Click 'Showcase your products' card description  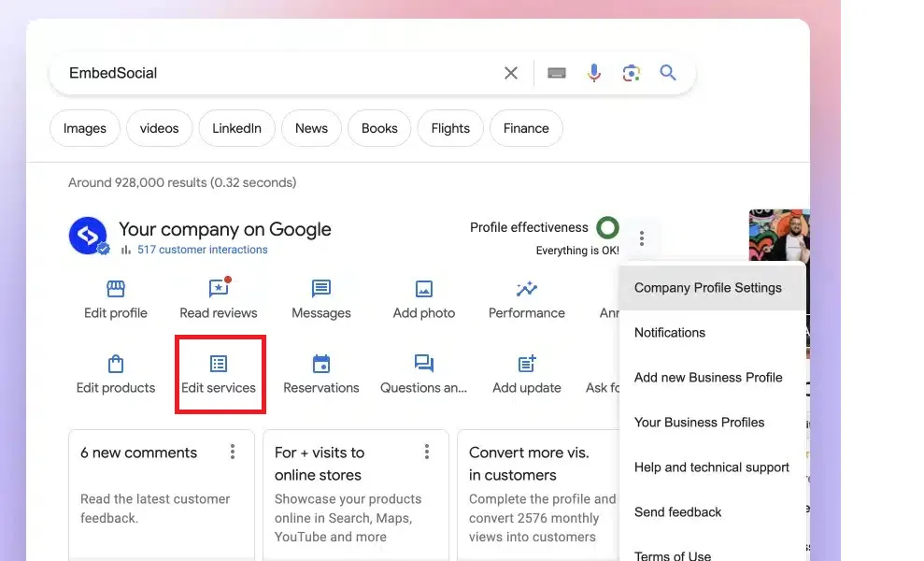[x=348, y=517]
